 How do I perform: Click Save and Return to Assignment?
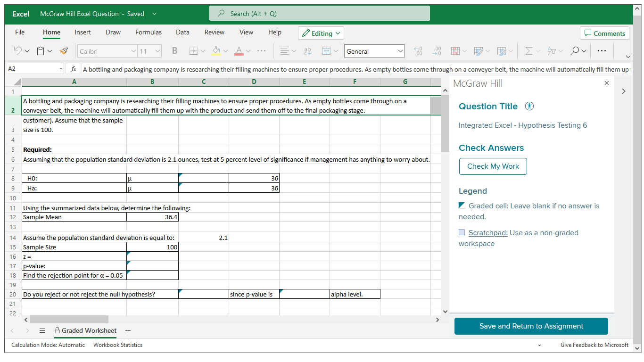click(531, 326)
